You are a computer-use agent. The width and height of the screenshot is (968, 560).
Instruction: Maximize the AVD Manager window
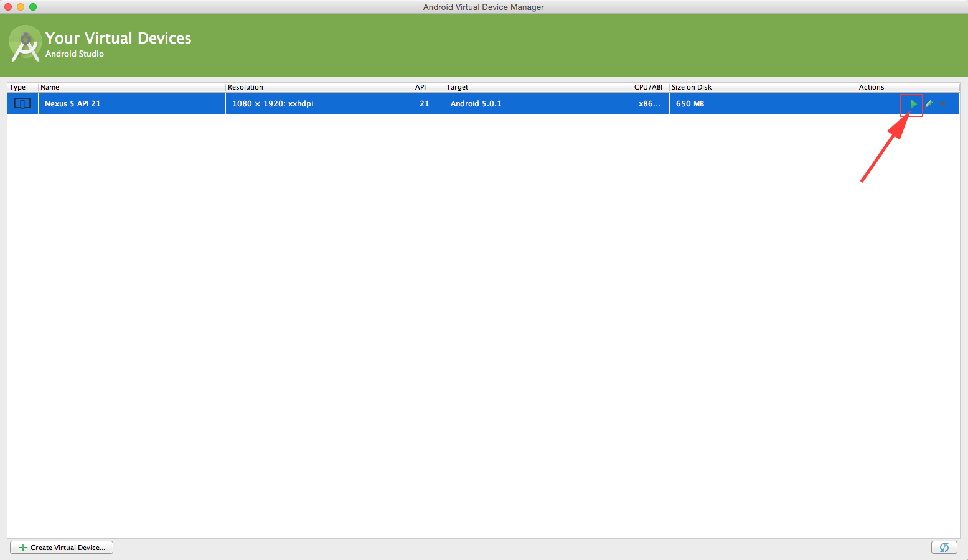(x=33, y=7)
